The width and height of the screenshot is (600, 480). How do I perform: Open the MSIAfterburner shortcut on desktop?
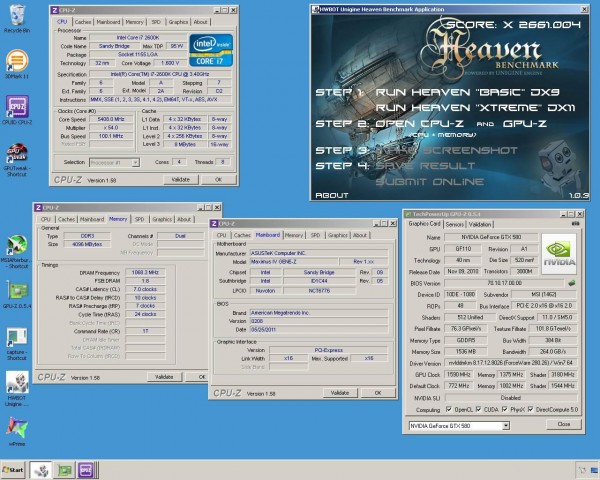tap(17, 251)
